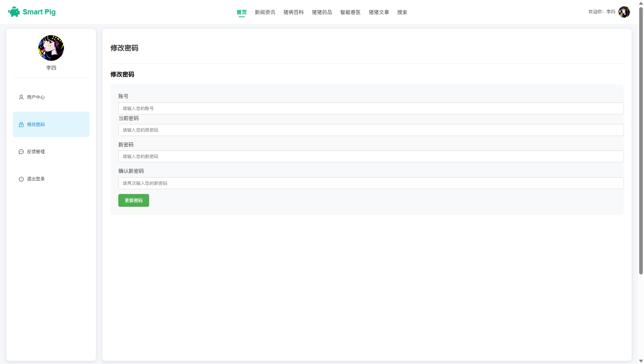Click the Smart Pig piggy logo icon

[x=14, y=12]
